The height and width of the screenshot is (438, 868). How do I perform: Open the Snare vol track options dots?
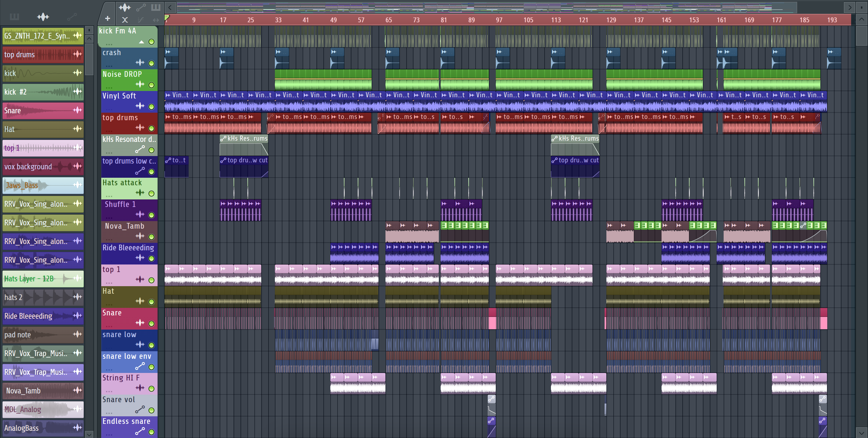tap(108, 413)
